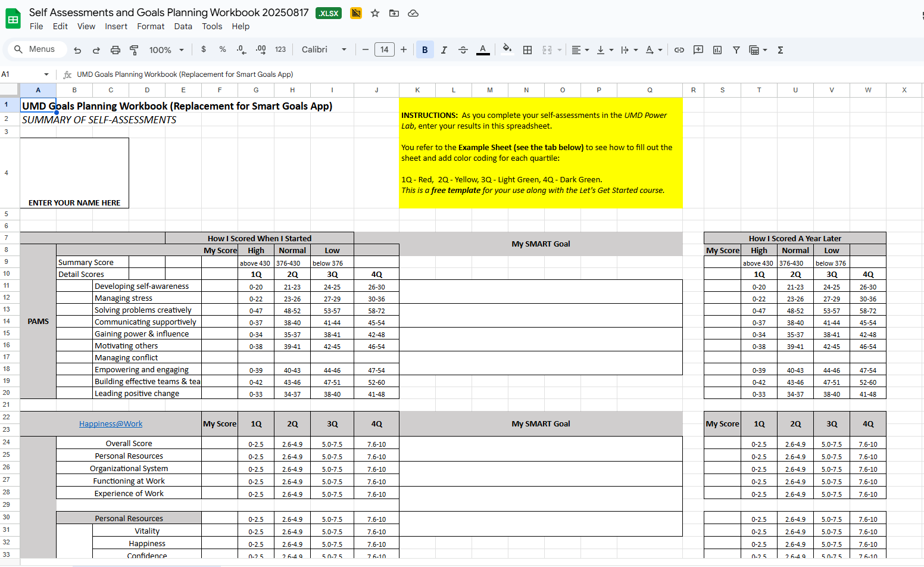Toggle strikethrough formatting

[463, 50]
